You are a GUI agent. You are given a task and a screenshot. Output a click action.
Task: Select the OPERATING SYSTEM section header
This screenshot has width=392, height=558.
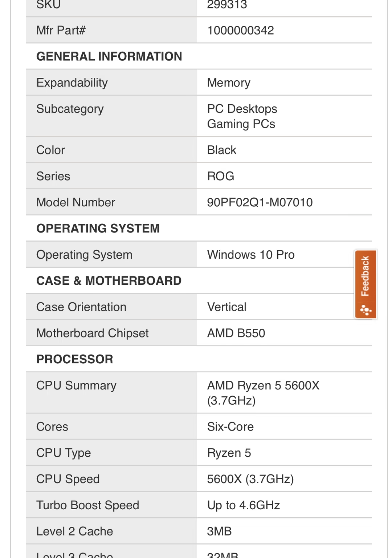click(x=98, y=228)
